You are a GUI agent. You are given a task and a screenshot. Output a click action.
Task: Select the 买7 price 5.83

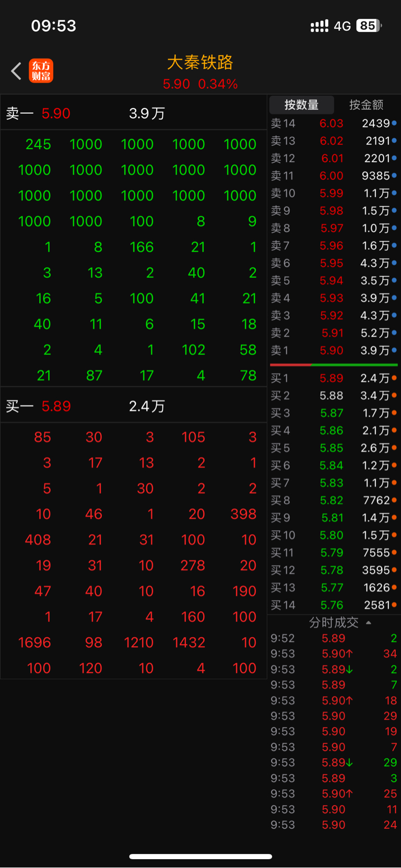click(332, 483)
